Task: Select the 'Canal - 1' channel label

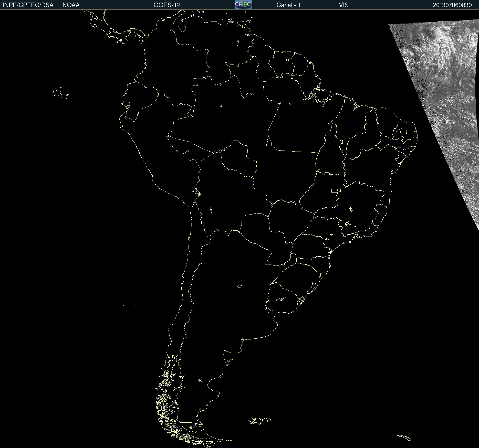Action: (289, 5)
